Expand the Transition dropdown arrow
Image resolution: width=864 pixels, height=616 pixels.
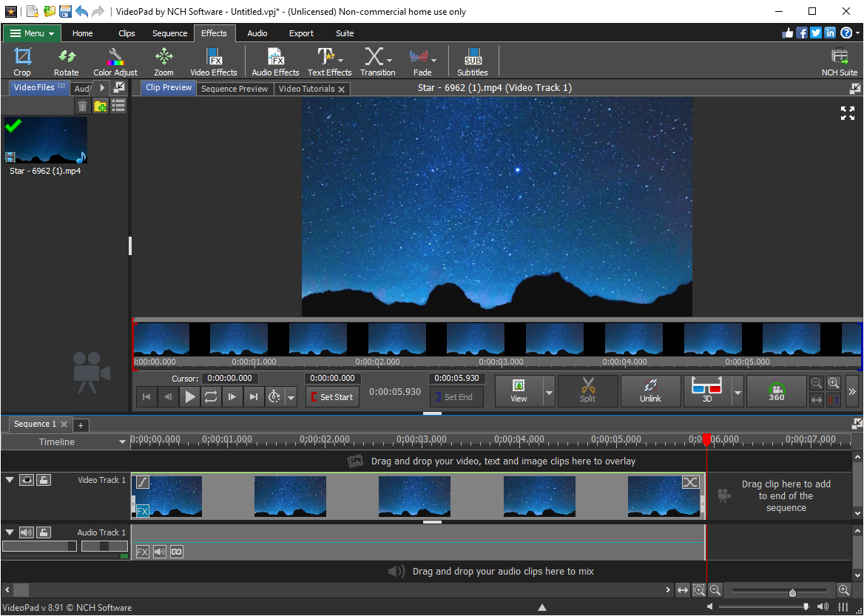(390, 60)
